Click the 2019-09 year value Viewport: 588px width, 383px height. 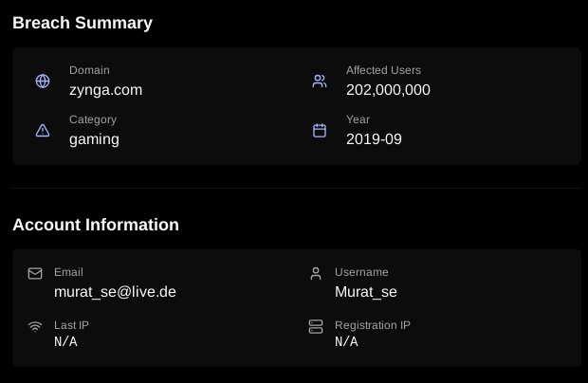pos(374,139)
